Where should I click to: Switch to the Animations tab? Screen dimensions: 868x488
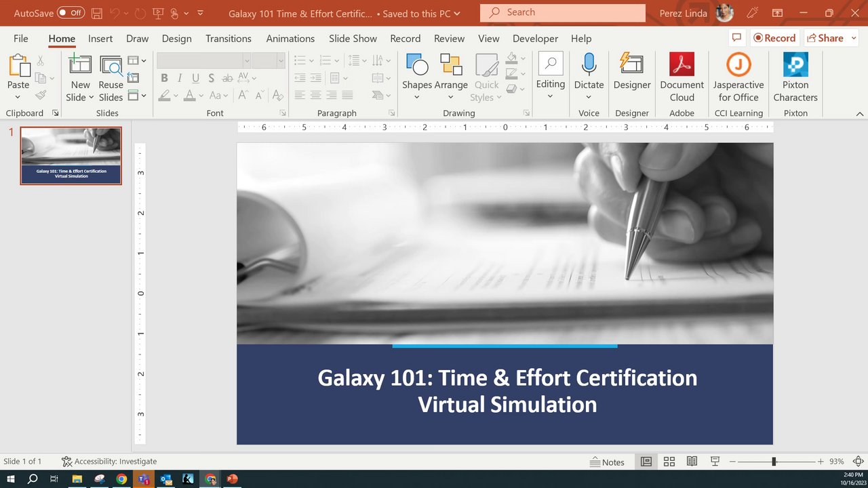[x=290, y=39]
